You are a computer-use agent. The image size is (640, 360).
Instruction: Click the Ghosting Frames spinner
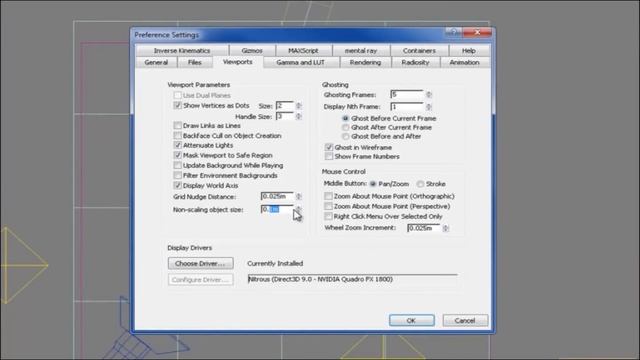[x=429, y=95]
